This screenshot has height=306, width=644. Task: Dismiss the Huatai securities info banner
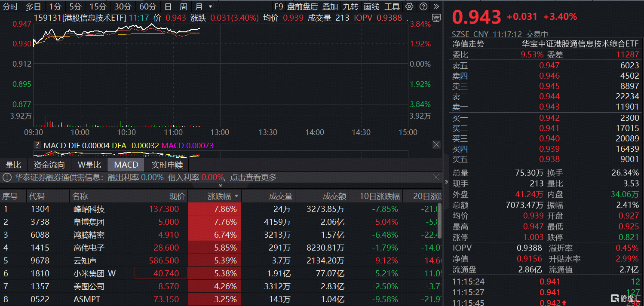click(x=436, y=177)
